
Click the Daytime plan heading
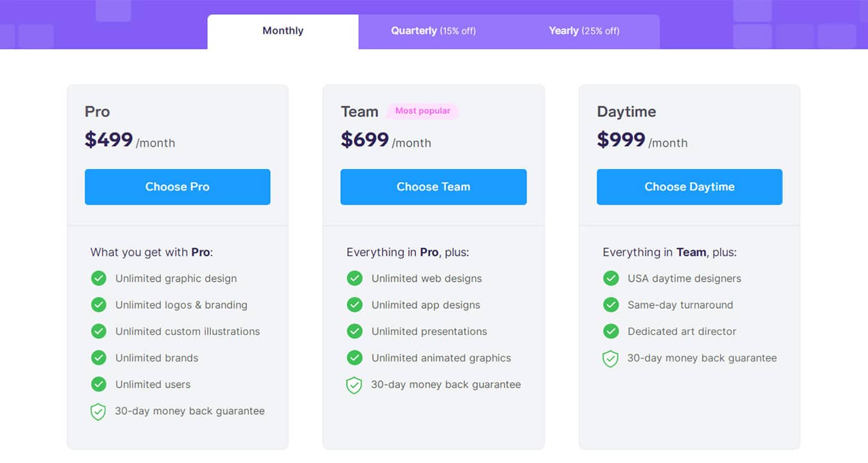pos(626,112)
